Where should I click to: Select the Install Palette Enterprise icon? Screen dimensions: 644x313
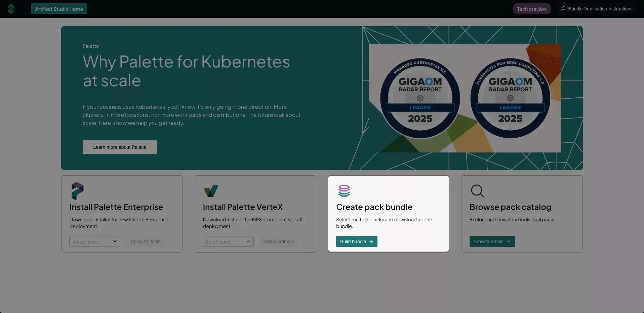(77, 191)
